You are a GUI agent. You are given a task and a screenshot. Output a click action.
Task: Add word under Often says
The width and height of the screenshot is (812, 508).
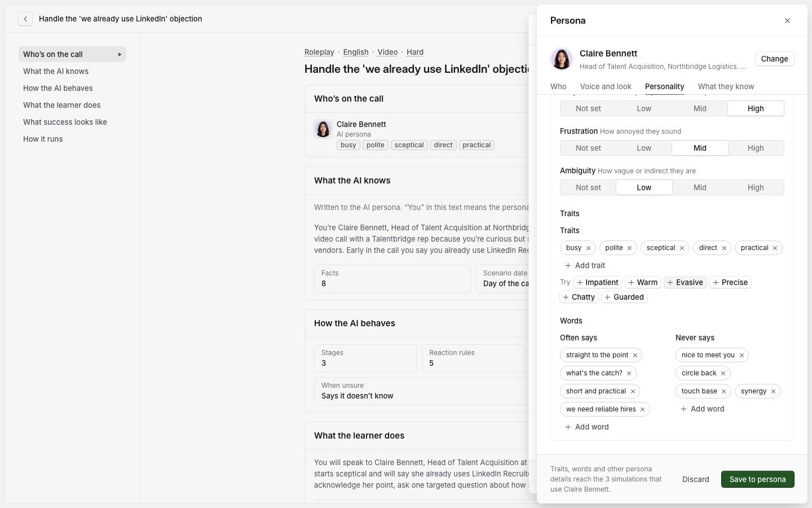587,427
